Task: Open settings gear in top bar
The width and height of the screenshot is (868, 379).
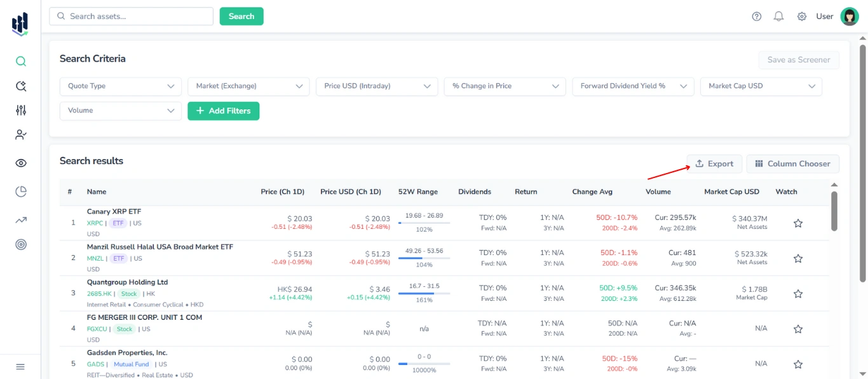Action: pos(802,17)
